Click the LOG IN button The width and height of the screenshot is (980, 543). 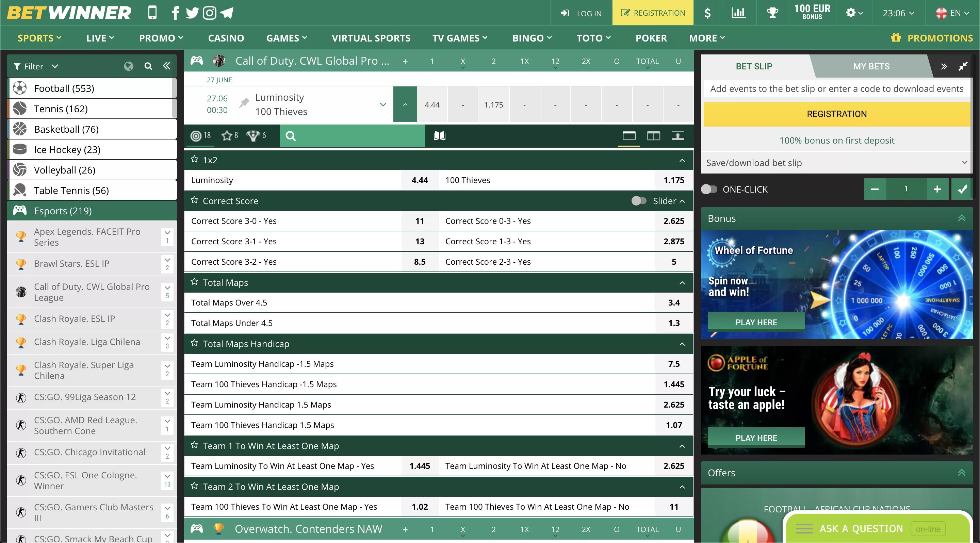(x=581, y=13)
